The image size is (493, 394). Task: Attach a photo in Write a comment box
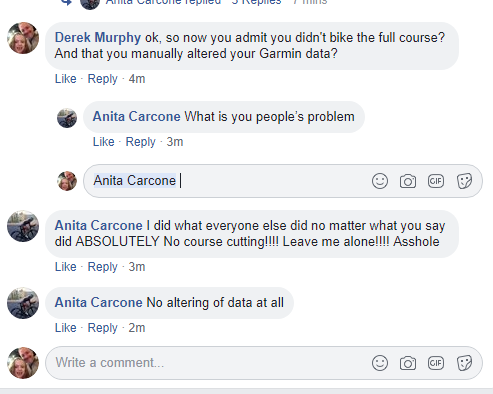[408, 363]
